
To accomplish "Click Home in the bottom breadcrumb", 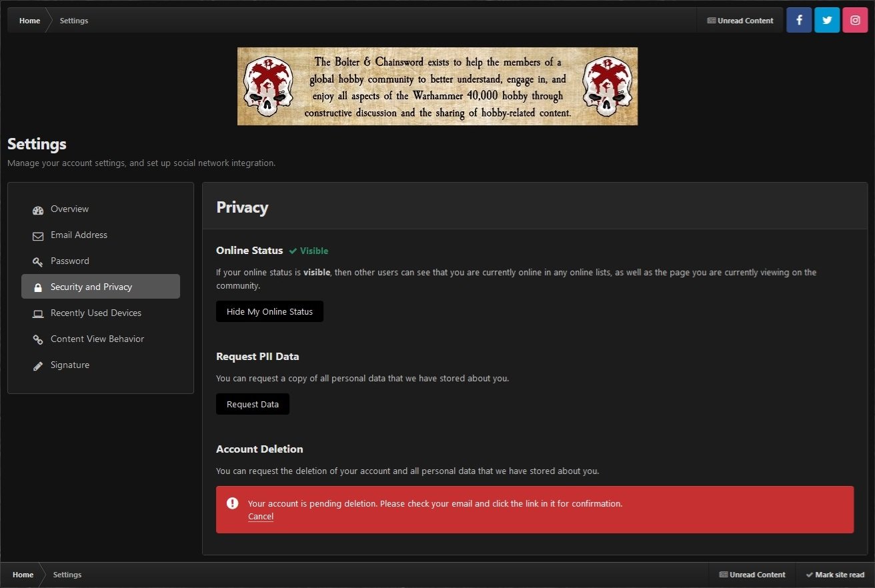I will point(23,575).
